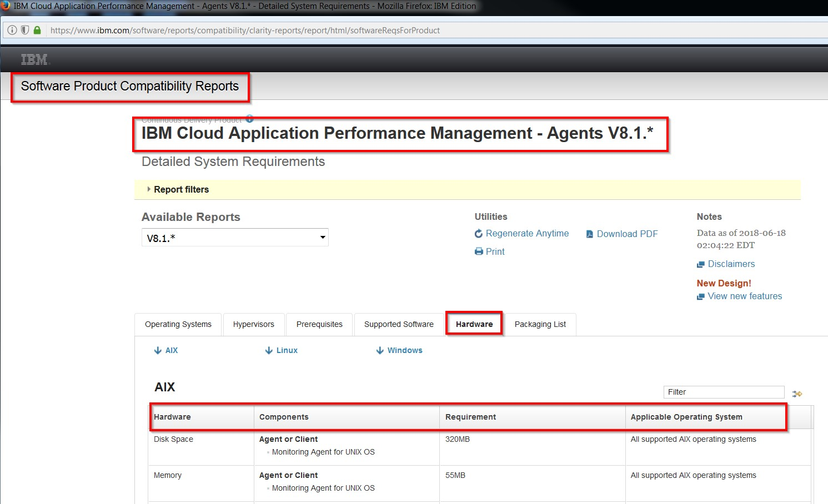Switch to the Operating Systems tab

178,324
